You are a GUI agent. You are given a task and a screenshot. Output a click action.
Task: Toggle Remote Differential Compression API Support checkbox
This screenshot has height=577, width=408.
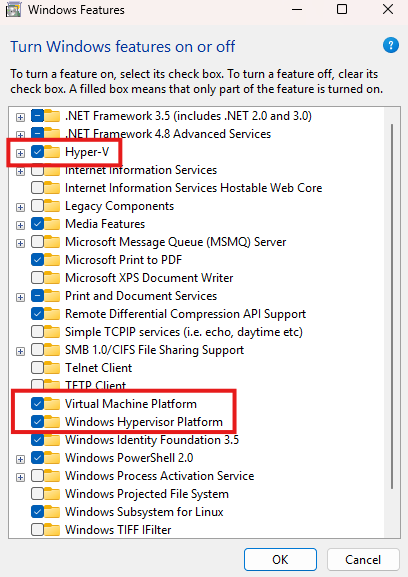point(38,314)
